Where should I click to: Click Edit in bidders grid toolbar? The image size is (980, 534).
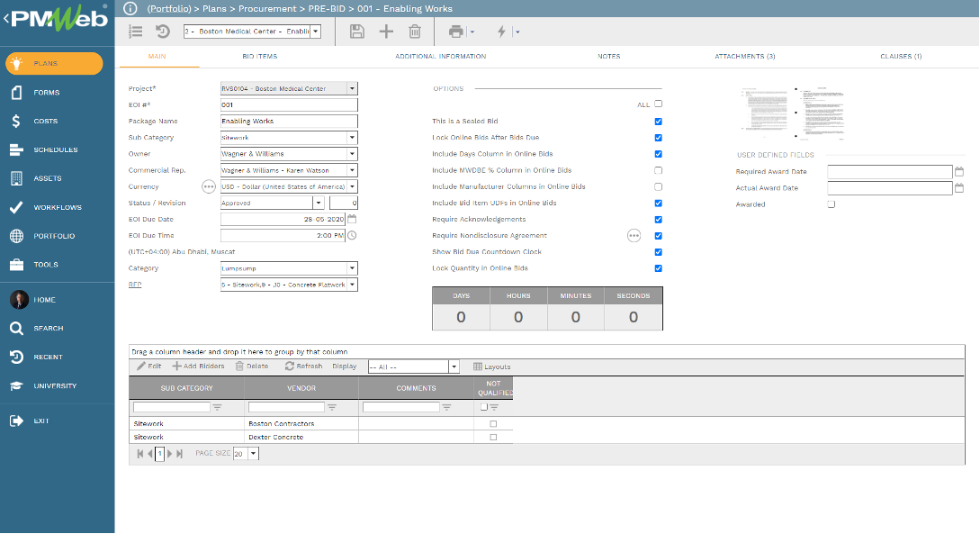coord(148,367)
